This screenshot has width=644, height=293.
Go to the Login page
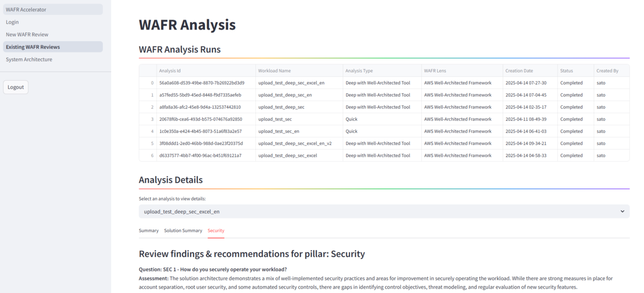click(53, 22)
